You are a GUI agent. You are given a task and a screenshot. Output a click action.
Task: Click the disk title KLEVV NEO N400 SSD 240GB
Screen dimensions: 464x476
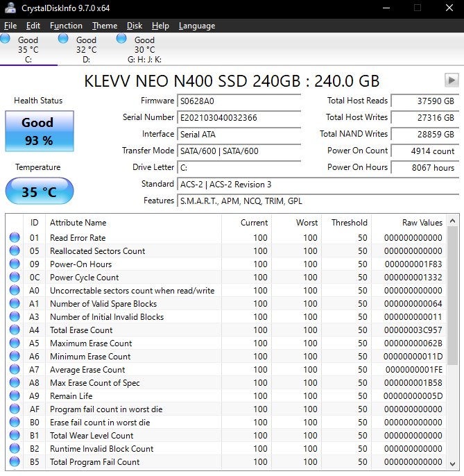pyautogui.click(x=232, y=81)
